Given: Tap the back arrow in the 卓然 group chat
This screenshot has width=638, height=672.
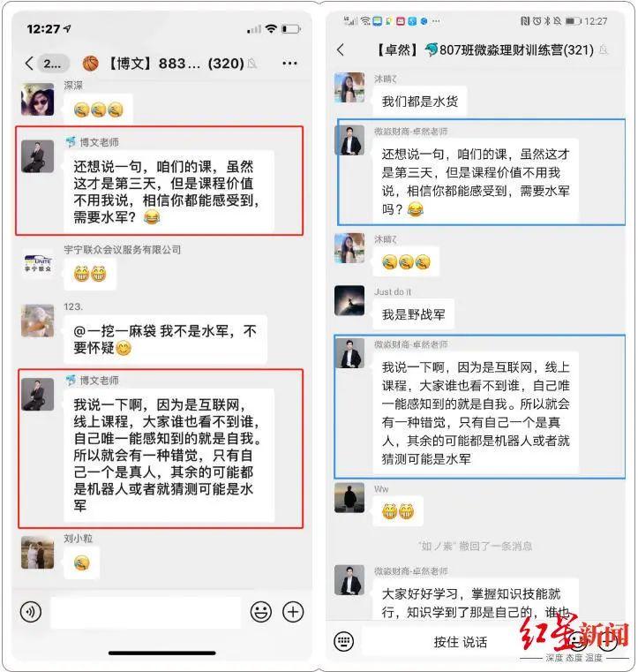Looking at the screenshot, I should [x=341, y=49].
